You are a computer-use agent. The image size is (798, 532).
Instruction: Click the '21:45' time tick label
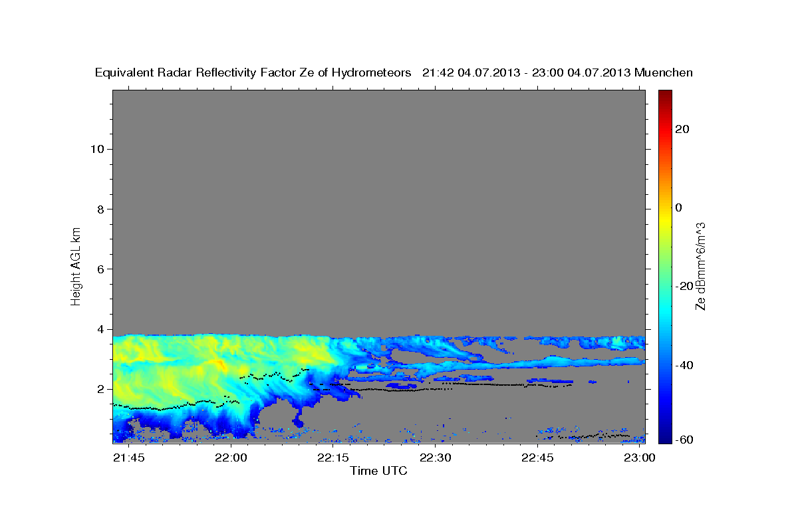tap(129, 458)
